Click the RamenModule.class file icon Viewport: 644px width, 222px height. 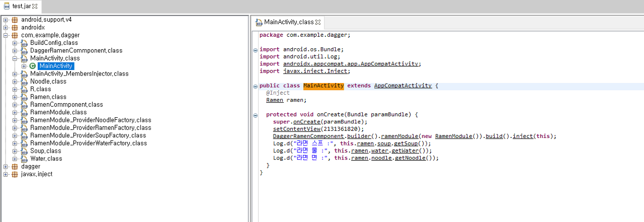24,112
